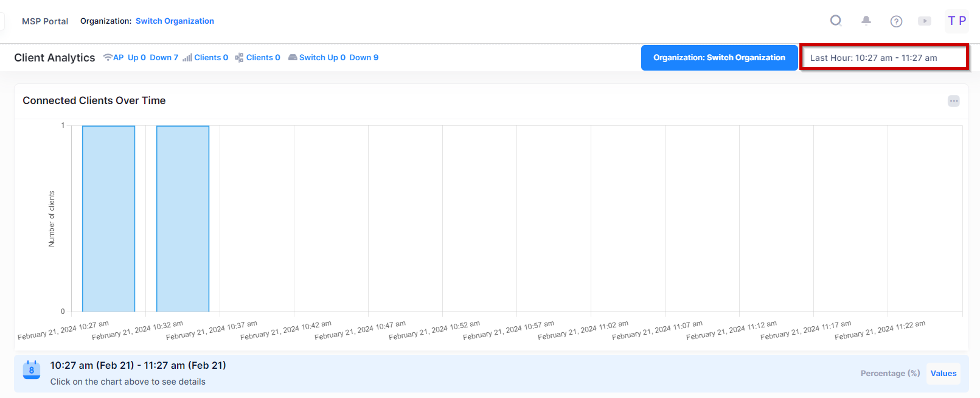The height and width of the screenshot is (398, 980).
Task: Click the search magnifier icon
Action: tap(836, 21)
